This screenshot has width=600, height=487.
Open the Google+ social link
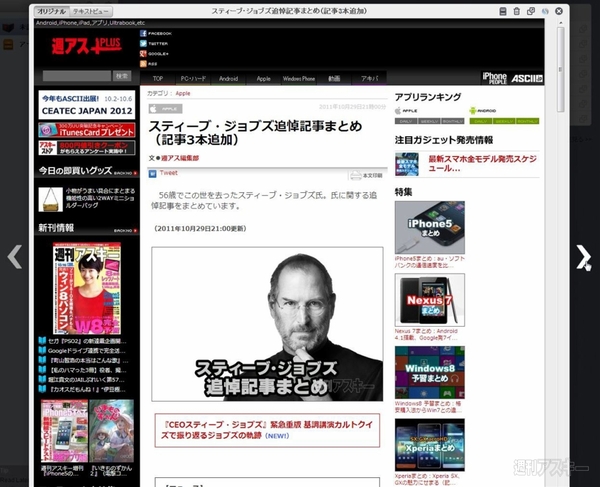(154, 54)
